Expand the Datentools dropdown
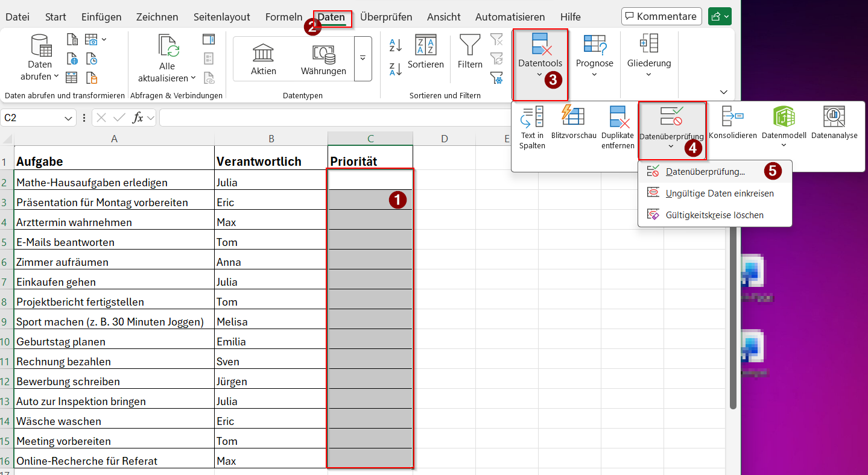The width and height of the screenshot is (868, 475). (x=539, y=75)
